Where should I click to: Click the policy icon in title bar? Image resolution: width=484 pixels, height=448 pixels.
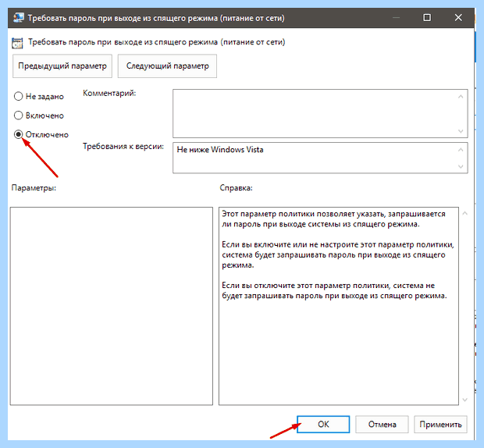18,18
